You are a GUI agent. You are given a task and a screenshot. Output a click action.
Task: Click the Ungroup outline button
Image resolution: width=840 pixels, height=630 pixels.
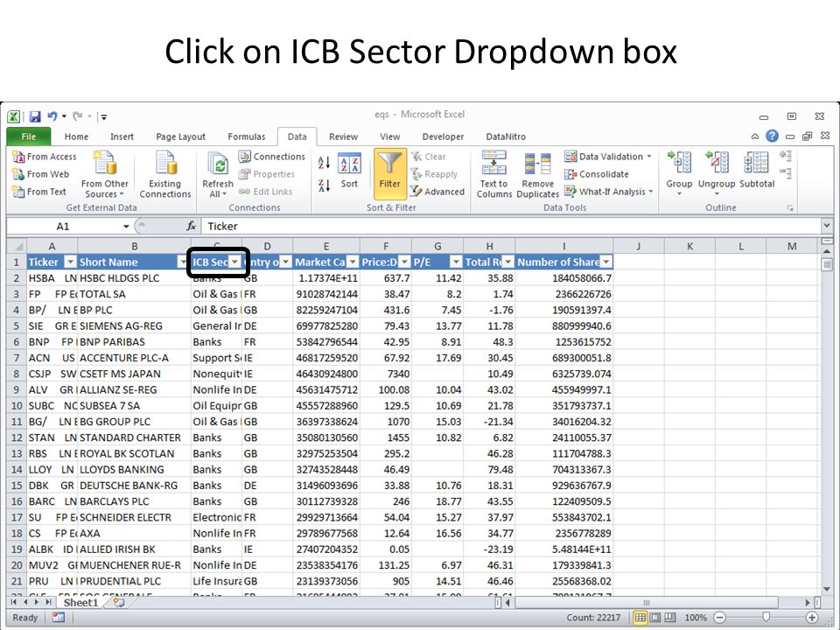coord(717,172)
